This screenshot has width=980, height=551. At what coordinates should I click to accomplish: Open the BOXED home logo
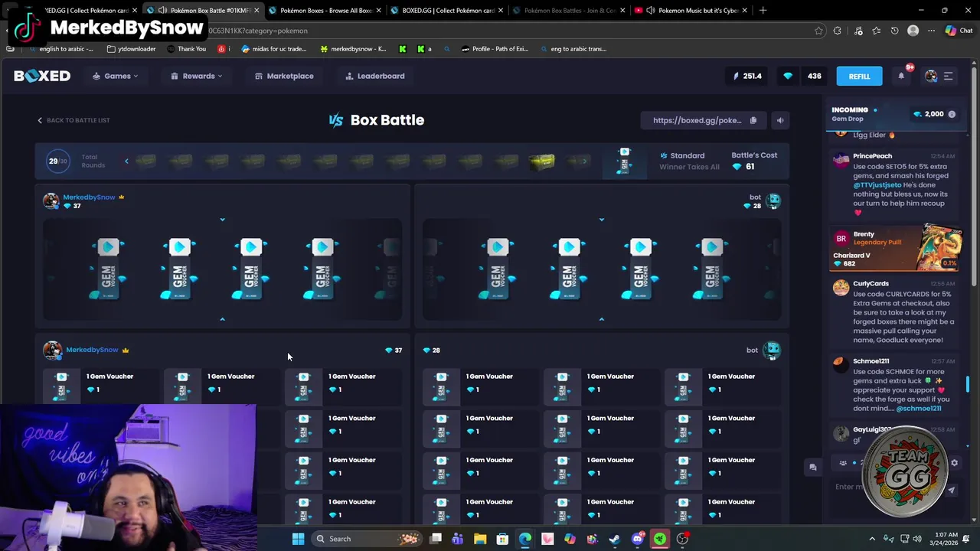[x=42, y=76]
